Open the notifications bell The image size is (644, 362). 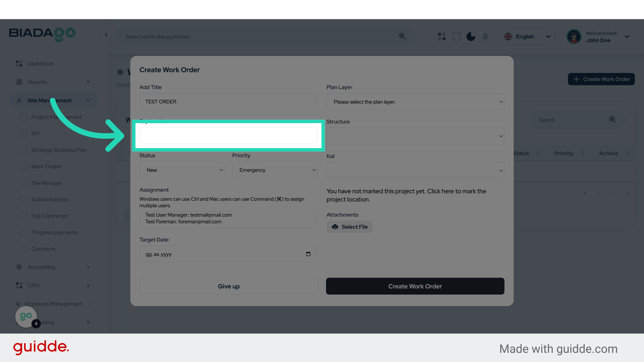coord(485,37)
